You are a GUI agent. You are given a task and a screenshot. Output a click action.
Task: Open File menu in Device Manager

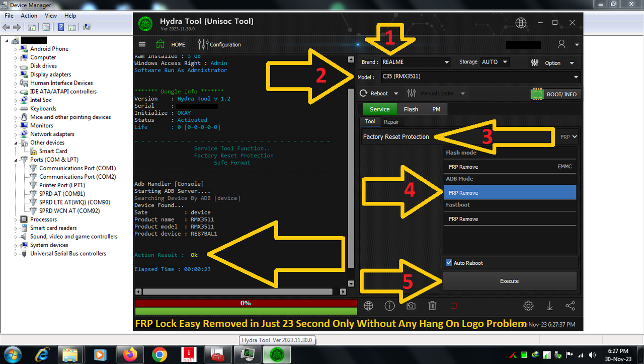[9, 16]
